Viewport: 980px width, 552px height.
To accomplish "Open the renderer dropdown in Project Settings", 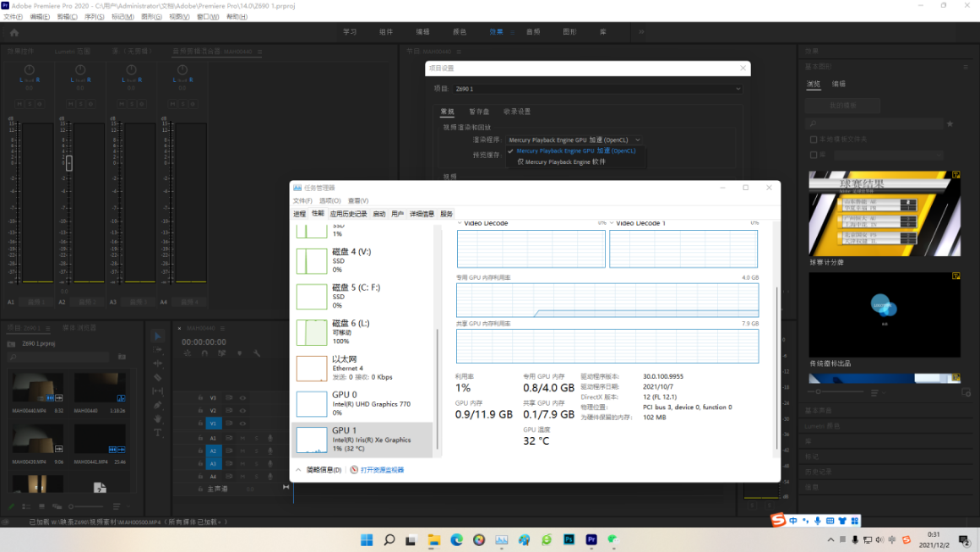I will tap(574, 140).
